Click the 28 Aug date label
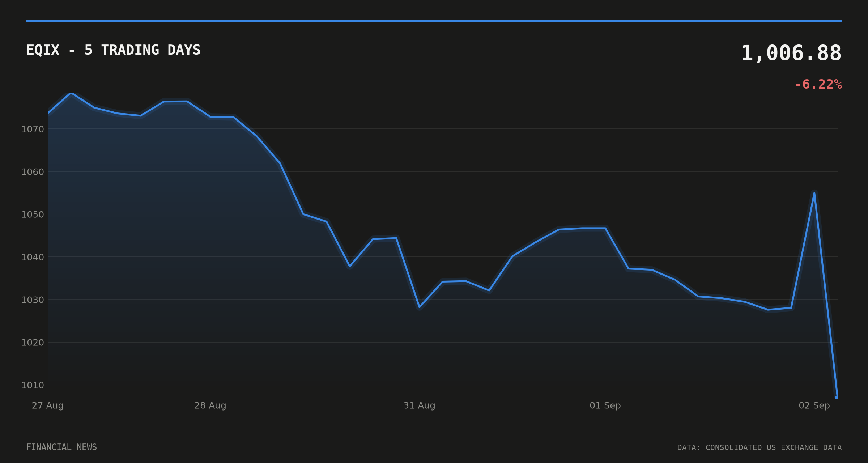 (x=210, y=405)
